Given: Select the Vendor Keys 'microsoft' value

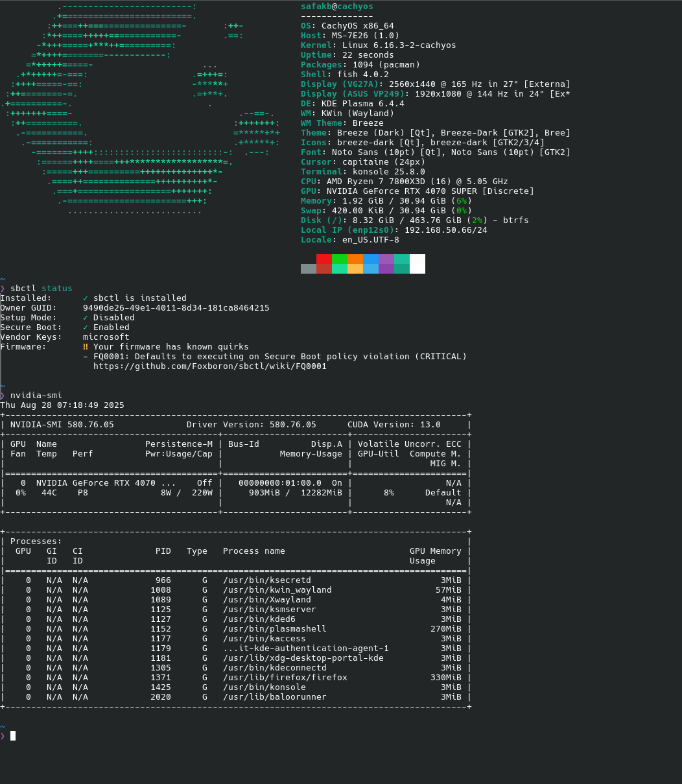Looking at the screenshot, I should click(x=106, y=337).
